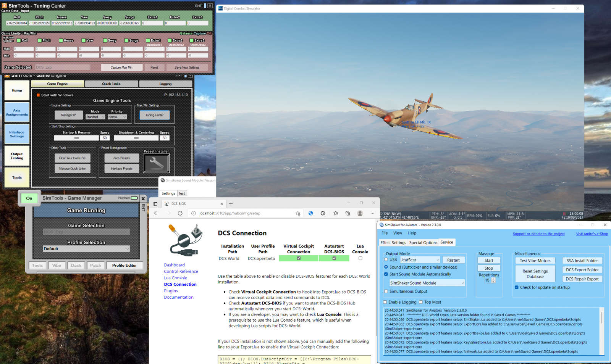Uncheck Start Sound Module Automatically
The image size is (611, 364).
click(x=386, y=274)
